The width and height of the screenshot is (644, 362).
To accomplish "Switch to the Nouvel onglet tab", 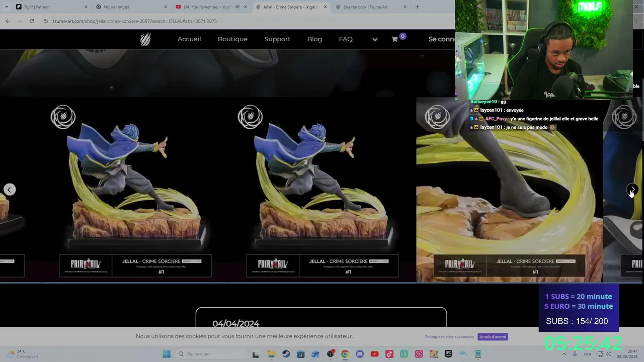I will click(130, 7).
